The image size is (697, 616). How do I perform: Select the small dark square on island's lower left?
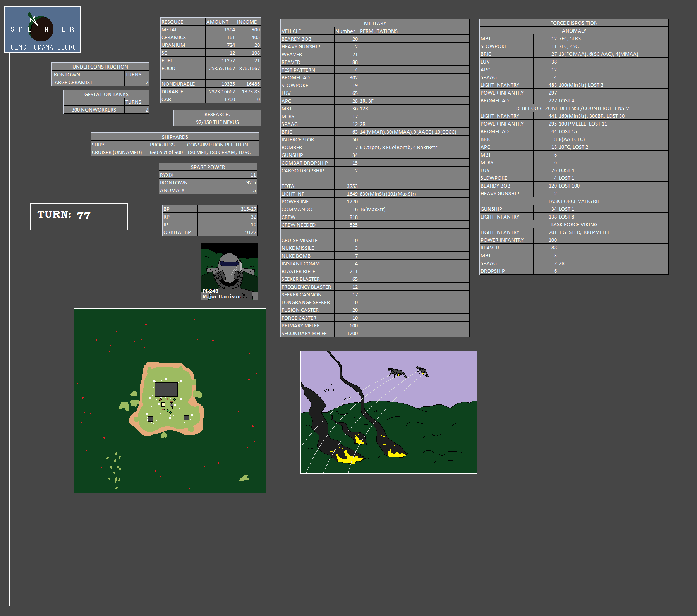click(x=150, y=419)
